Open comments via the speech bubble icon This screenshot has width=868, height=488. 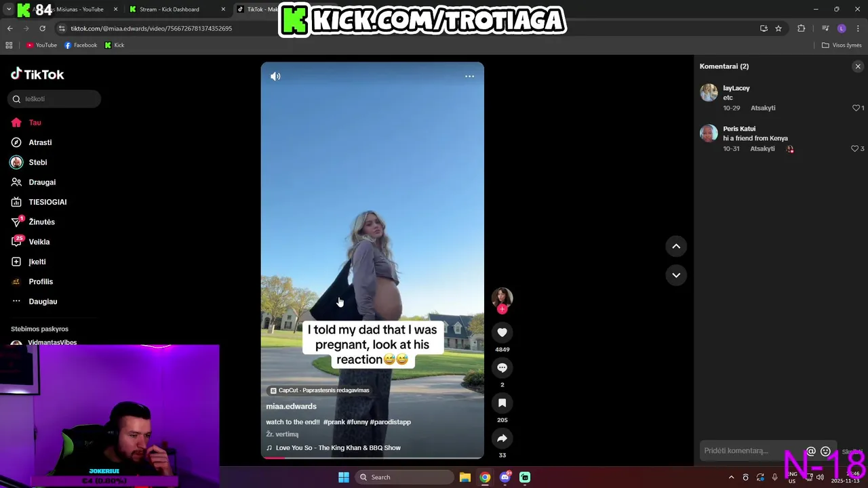point(502,367)
